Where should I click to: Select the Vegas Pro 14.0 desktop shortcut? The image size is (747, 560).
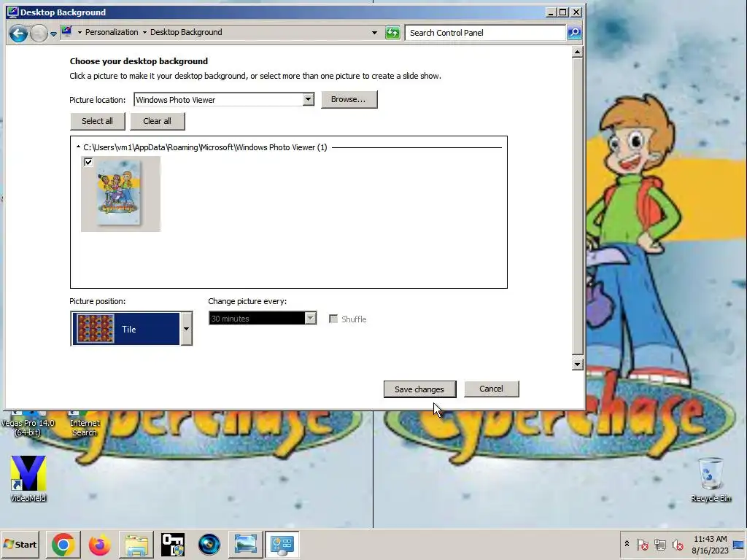point(28,424)
